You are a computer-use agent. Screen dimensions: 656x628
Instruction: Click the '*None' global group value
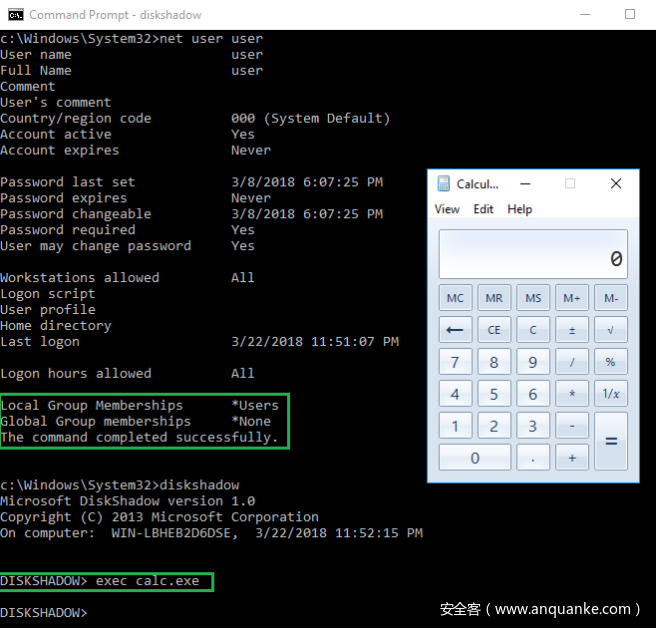click(251, 421)
